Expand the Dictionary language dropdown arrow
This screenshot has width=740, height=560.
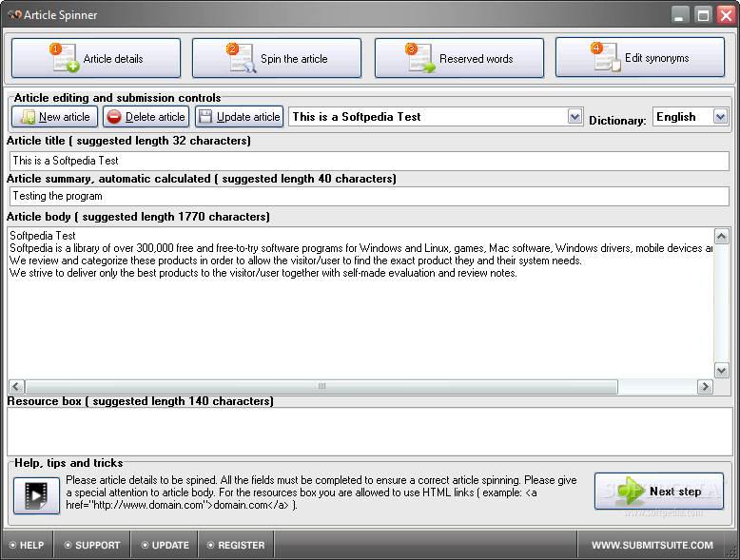[720, 116]
